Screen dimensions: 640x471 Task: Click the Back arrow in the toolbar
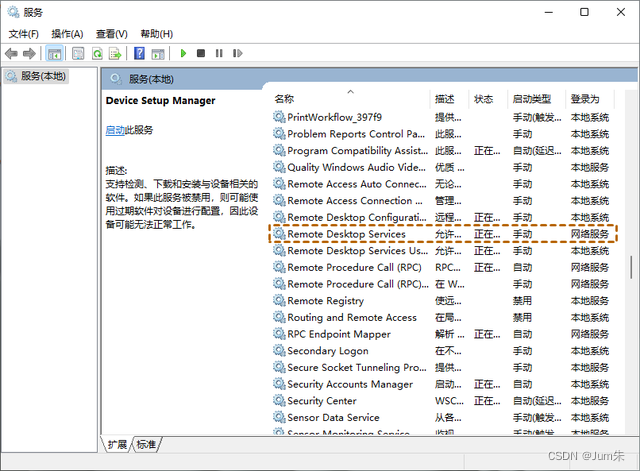[x=11, y=53]
